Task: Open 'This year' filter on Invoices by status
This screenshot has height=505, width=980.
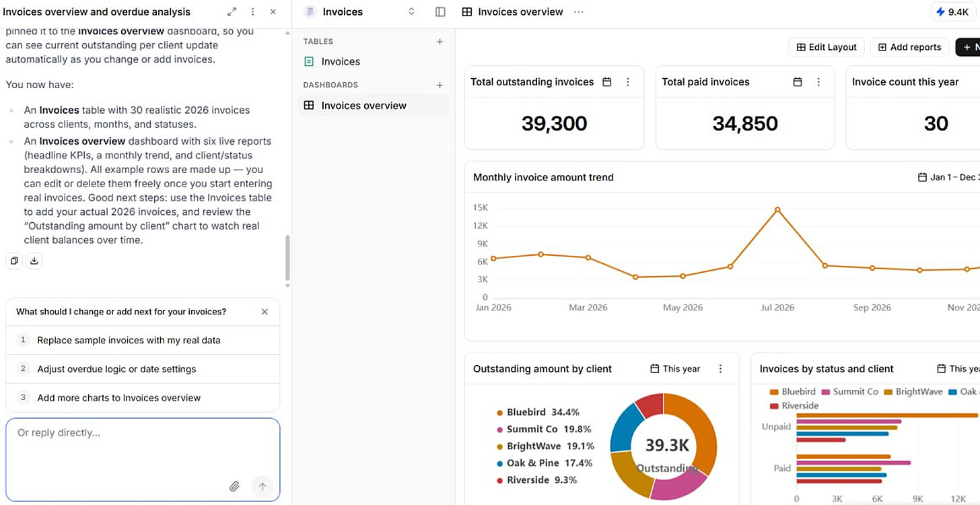Action: pos(958,368)
